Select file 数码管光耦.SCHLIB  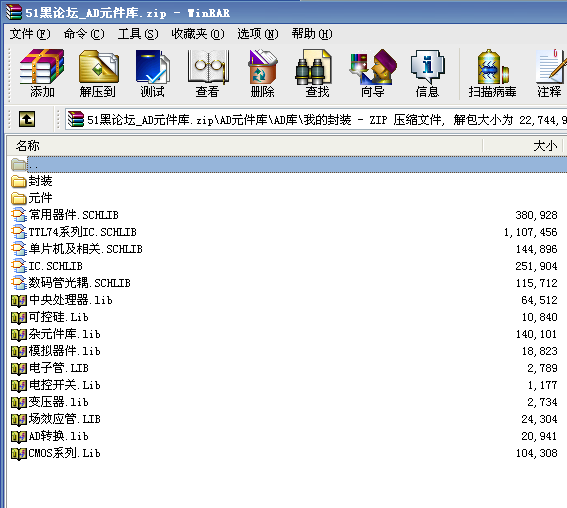pos(80,283)
